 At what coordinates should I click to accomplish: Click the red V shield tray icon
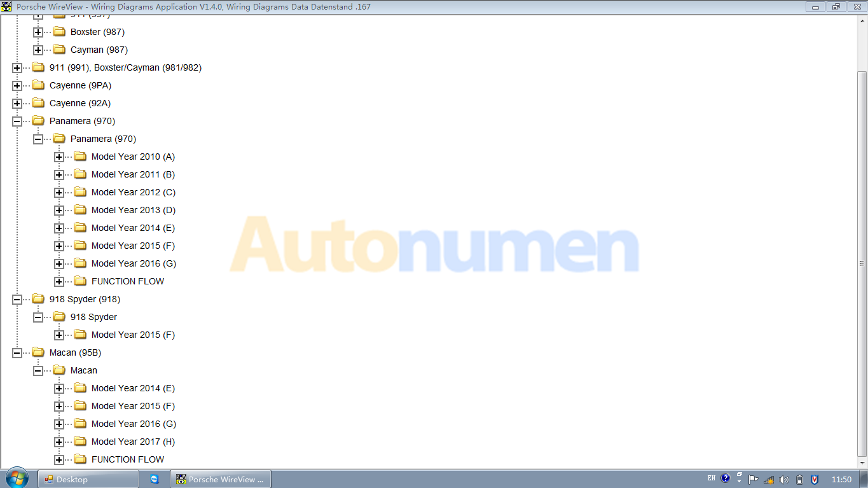(x=815, y=480)
